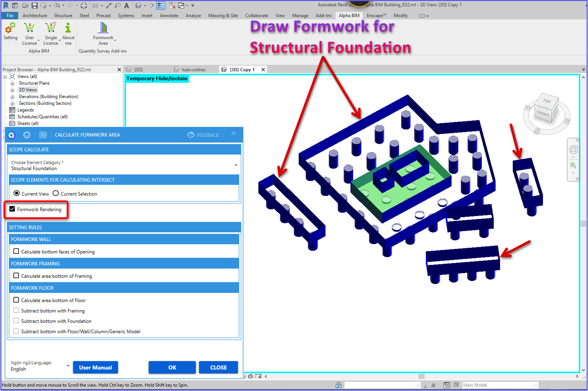
Task: Click the OK button in formwork dialog
Action: pyautogui.click(x=172, y=367)
